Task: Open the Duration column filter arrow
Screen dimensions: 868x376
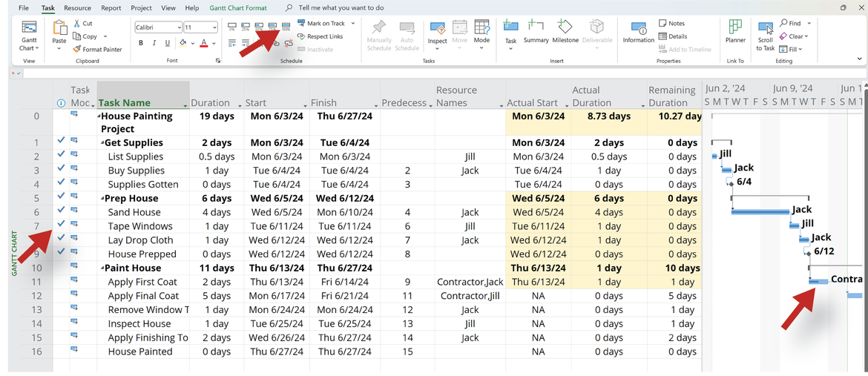Action: (240, 105)
